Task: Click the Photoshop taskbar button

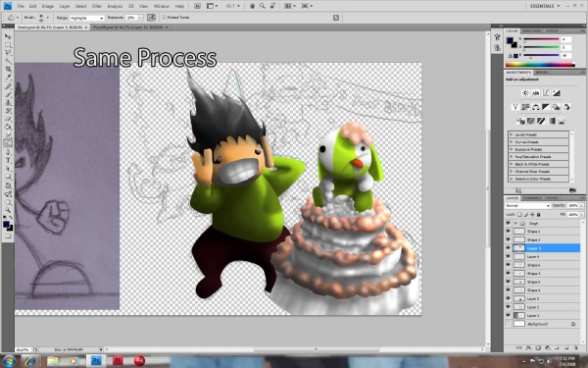Action: (x=96, y=361)
